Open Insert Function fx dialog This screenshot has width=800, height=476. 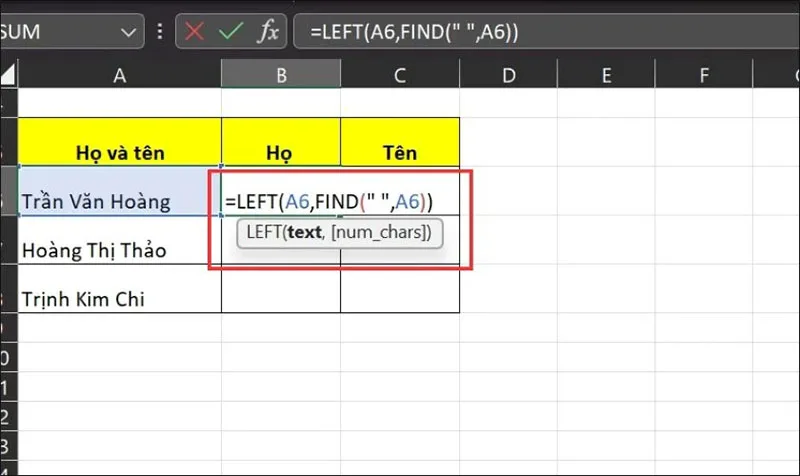[x=268, y=32]
